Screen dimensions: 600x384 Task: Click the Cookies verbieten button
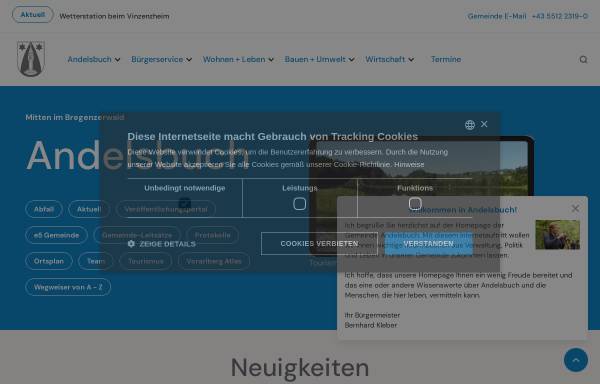coord(319,244)
